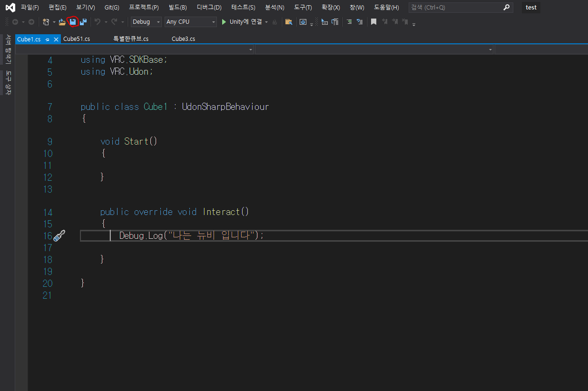This screenshot has height=391, width=588.
Task: Open the 도구 상자 side panel tab
Action: pyautogui.click(x=8, y=82)
